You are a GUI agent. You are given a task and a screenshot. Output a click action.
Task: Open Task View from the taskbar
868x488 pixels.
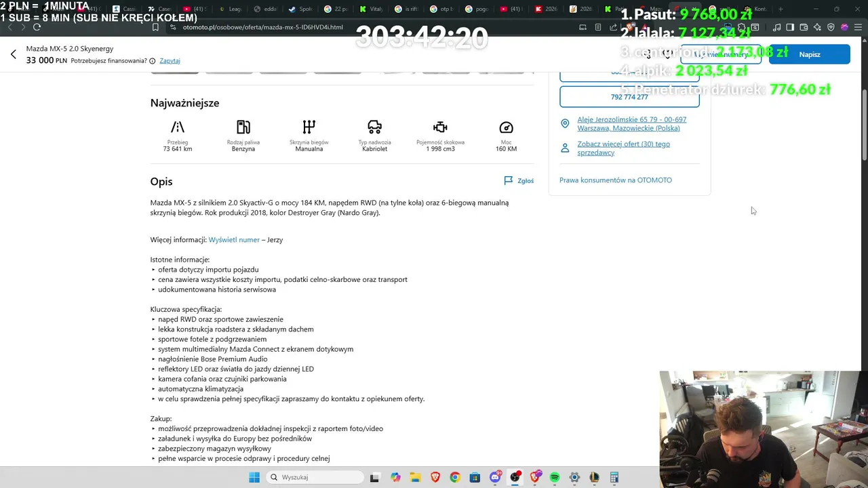click(374, 477)
